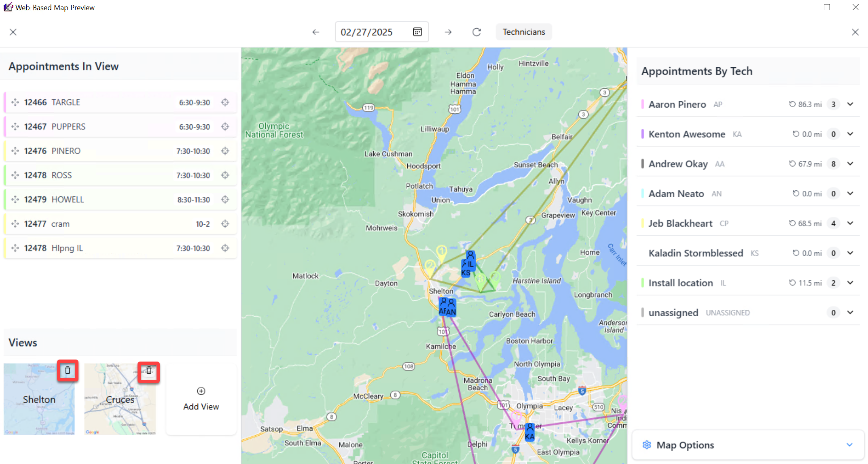Viewport: 868px width, 464px height.
Task: Expand Aaron Pinero's appointment list
Action: (850, 104)
